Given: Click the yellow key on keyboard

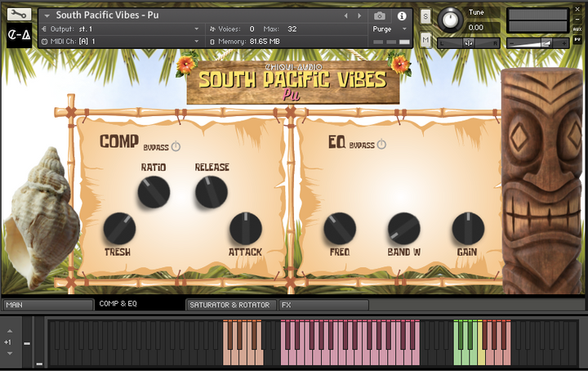Looking at the screenshot, I should (x=481, y=356).
